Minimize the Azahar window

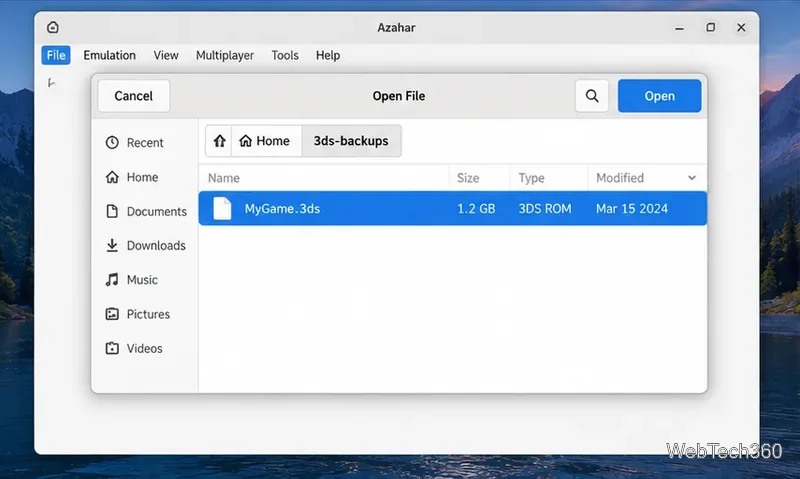(x=679, y=28)
